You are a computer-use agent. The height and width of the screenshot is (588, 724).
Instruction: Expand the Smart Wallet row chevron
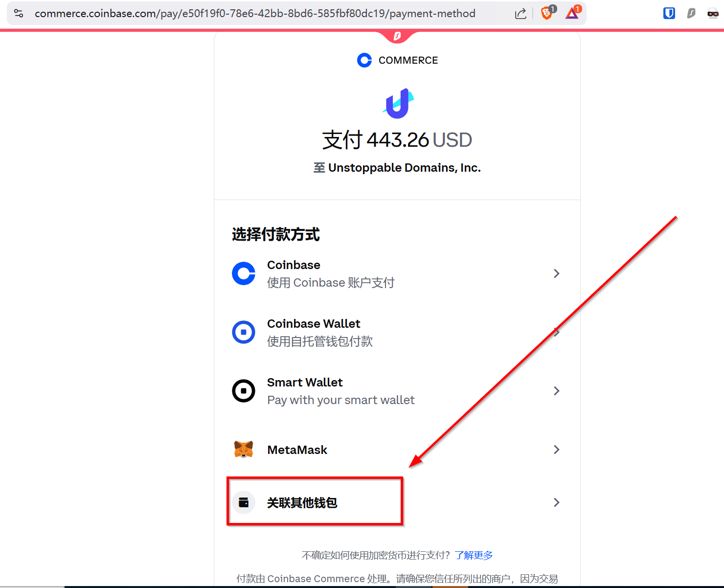[x=556, y=391]
